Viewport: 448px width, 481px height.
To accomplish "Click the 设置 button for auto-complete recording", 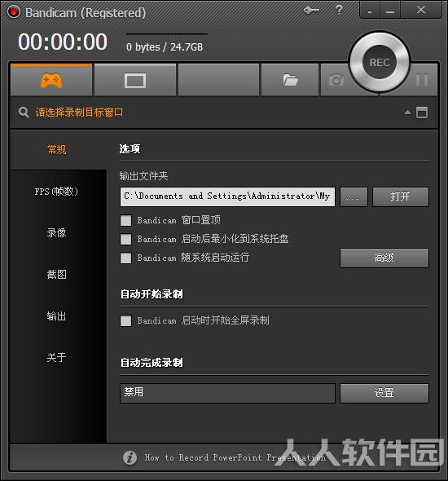I will click(384, 393).
